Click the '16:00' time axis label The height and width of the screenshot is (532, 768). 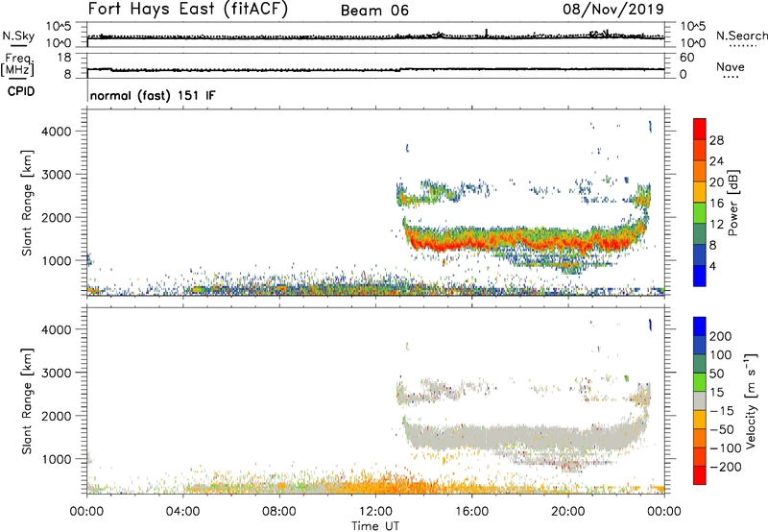pos(472,512)
